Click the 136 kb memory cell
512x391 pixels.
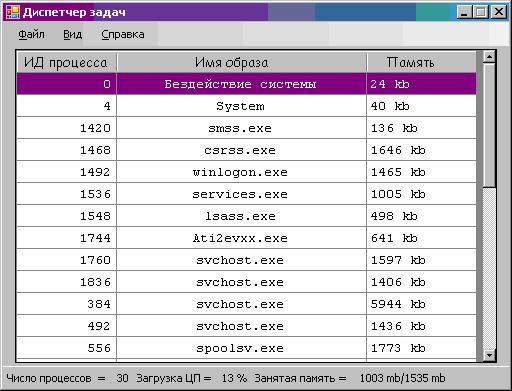coord(421,128)
